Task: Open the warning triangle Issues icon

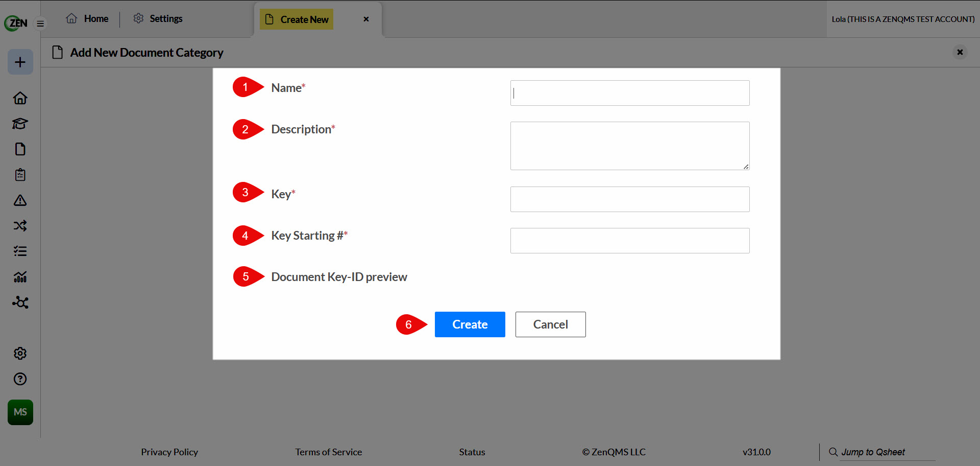Action: pos(20,200)
